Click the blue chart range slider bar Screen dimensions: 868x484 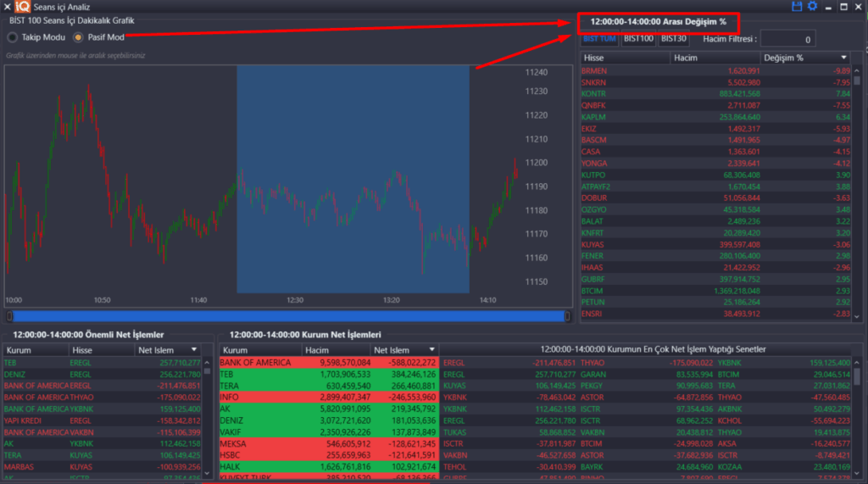288,316
